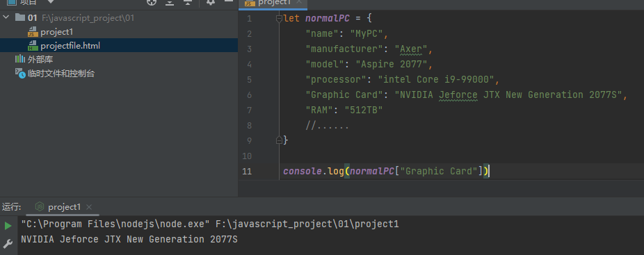Click line number 7 in gutter

point(249,110)
